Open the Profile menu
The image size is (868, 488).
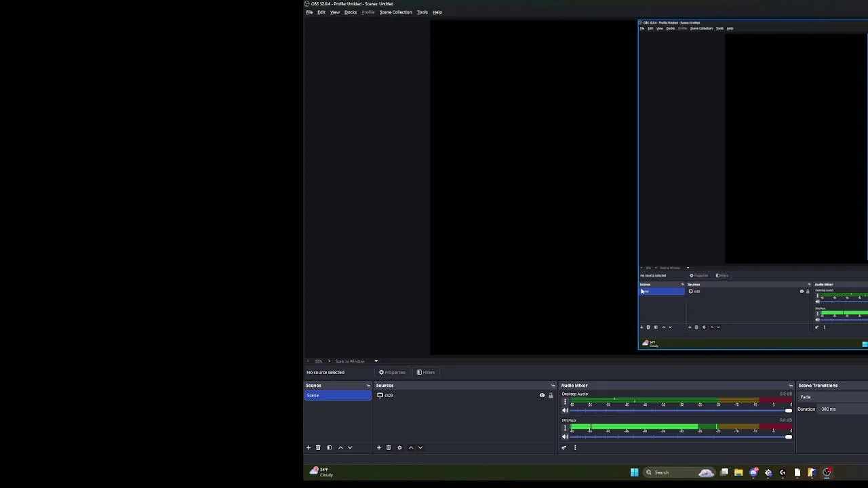368,12
